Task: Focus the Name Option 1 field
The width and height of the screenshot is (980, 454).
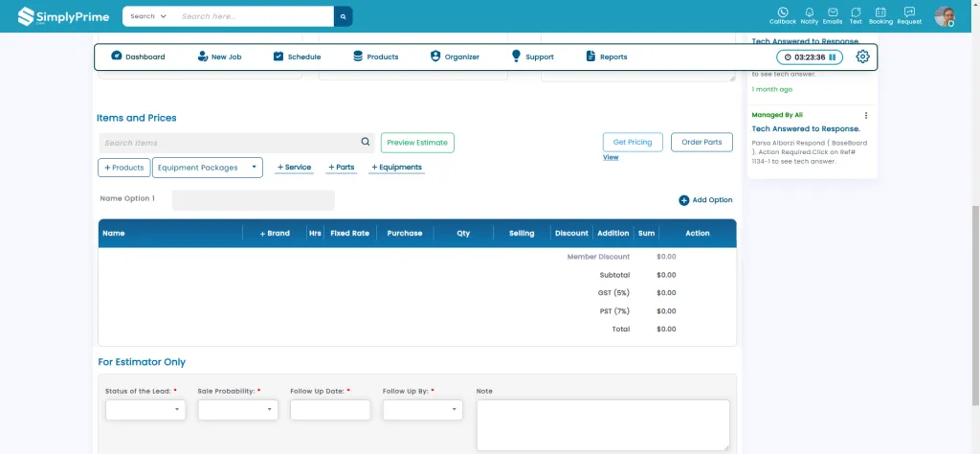Action: (x=253, y=200)
